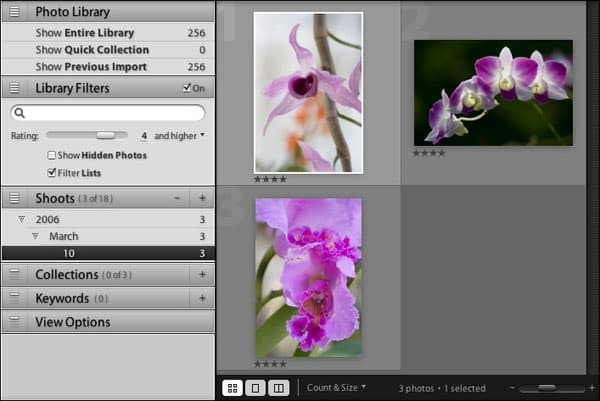Switch to compare view icon
Image resolution: width=600 pixels, height=401 pixels.
pyautogui.click(x=279, y=388)
